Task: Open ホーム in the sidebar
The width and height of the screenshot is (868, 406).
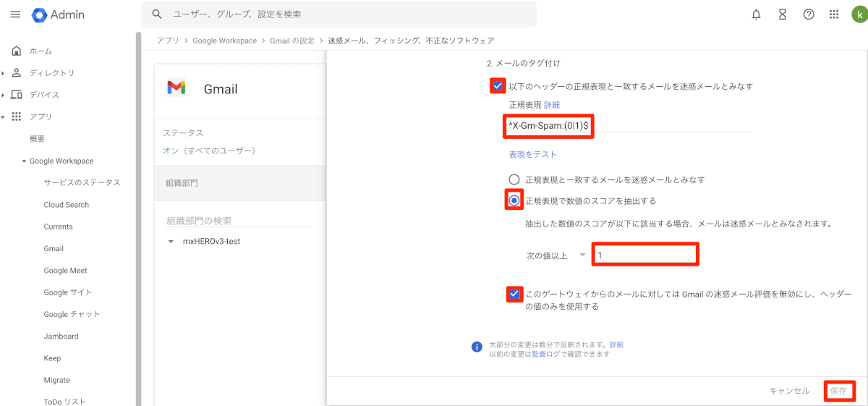Action: tap(41, 51)
